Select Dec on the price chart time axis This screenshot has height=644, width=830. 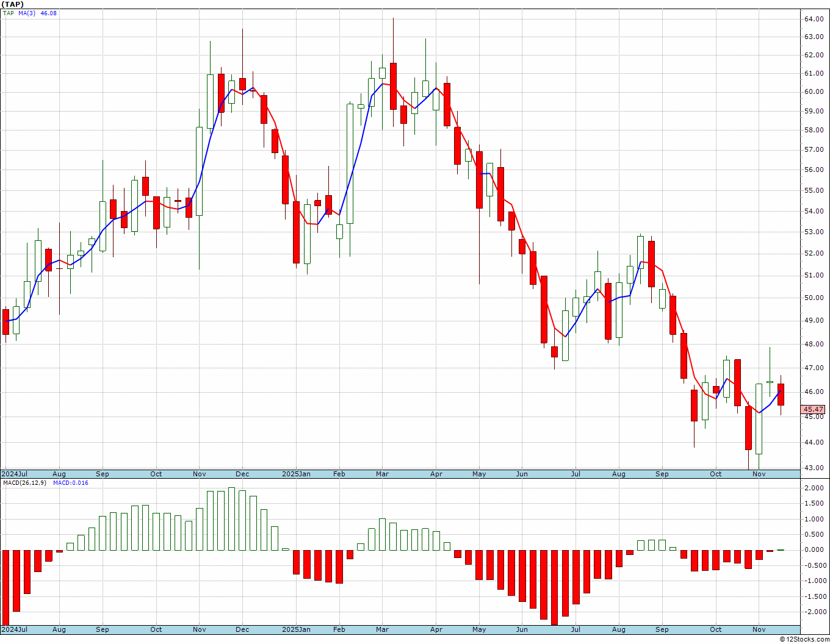[x=242, y=474]
